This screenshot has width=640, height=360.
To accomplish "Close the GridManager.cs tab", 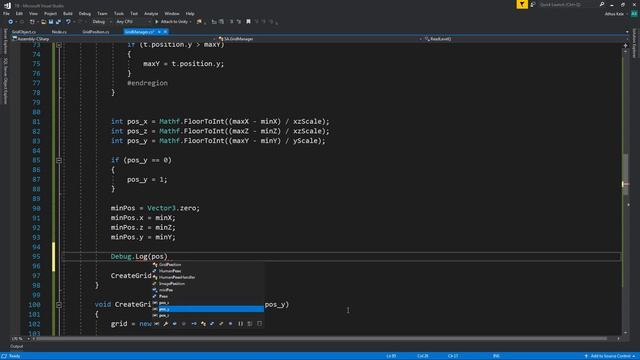I will (x=165, y=32).
